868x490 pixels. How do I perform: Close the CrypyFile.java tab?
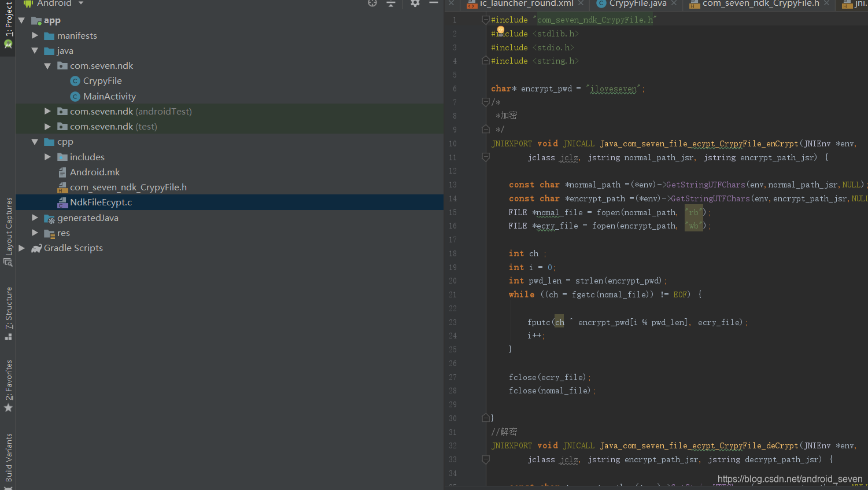click(674, 3)
